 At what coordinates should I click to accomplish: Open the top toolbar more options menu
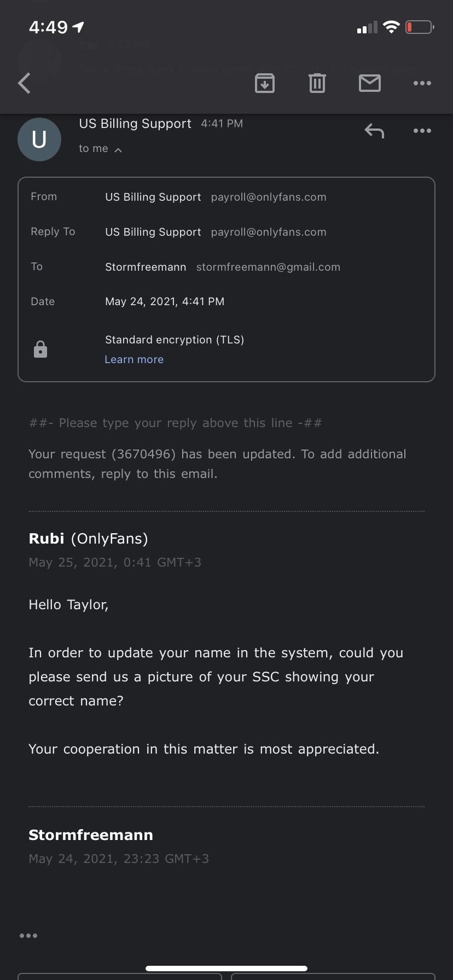[422, 83]
